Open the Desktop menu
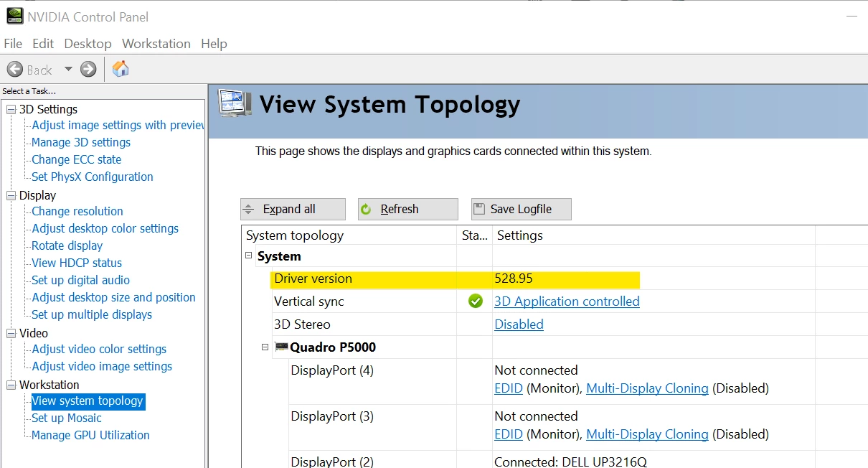The image size is (868, 468). click(88, 44)
